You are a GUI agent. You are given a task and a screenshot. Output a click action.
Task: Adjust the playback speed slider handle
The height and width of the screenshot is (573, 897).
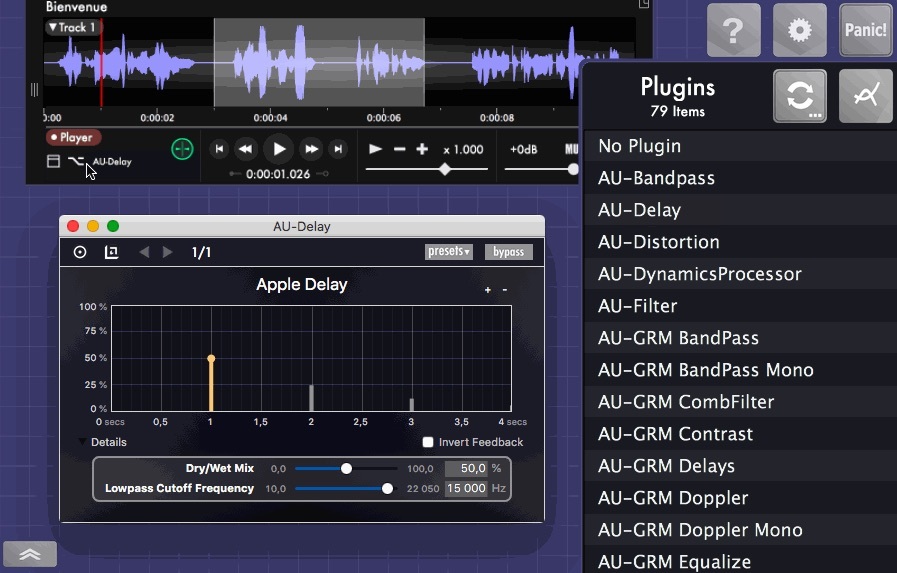[444, 169]
